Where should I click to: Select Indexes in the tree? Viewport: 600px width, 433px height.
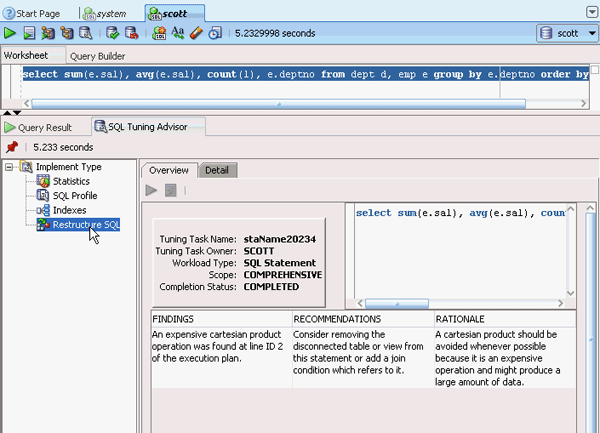[x=69, y=211]
